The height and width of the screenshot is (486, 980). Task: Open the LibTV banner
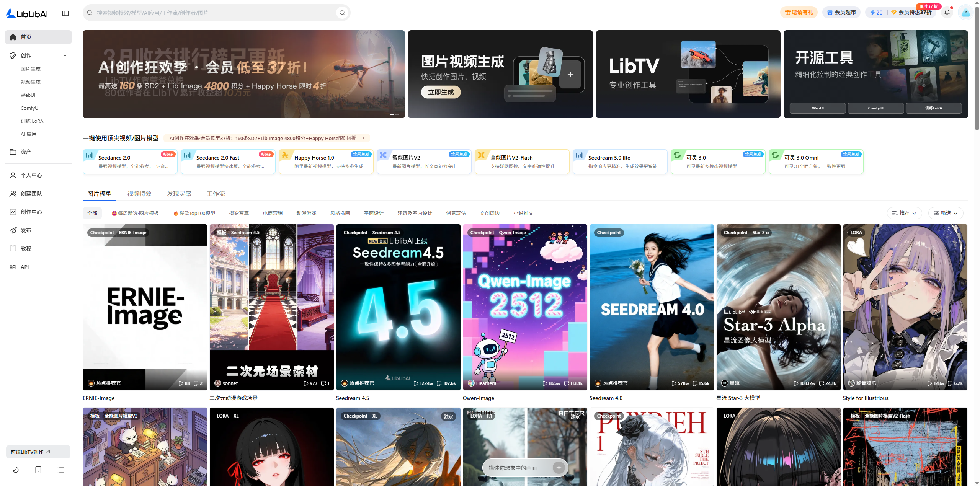pyautogui.click(x=688, y=74)
